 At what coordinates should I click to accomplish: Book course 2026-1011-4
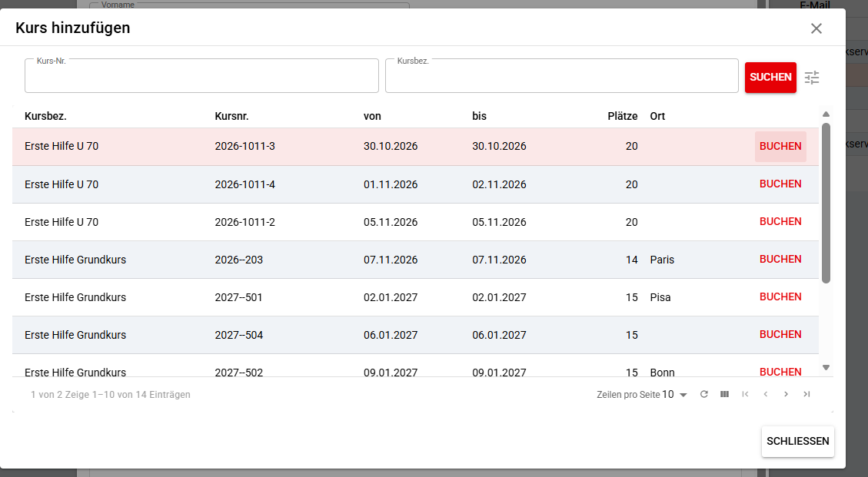coord(780,184)
